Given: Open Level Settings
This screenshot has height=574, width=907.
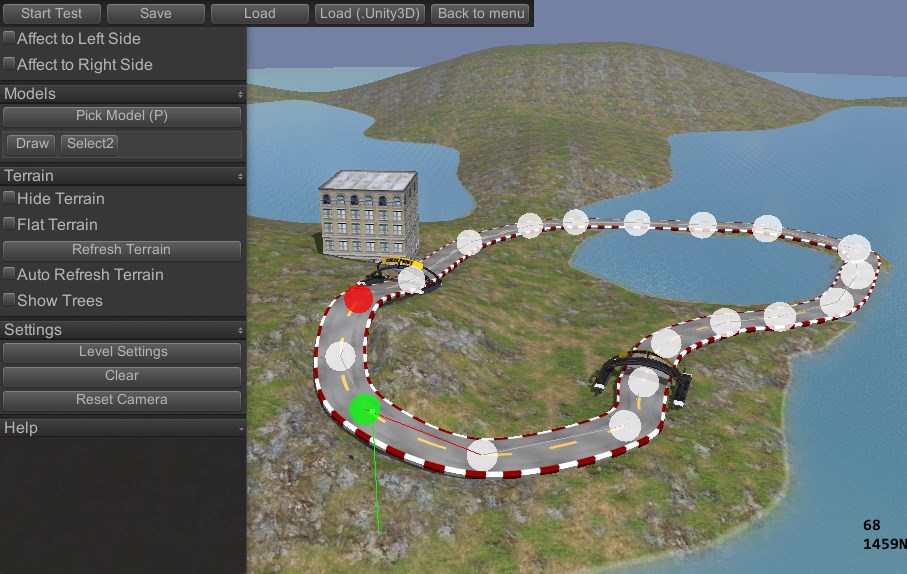Looking at the screenshot, I should point(121,352).
